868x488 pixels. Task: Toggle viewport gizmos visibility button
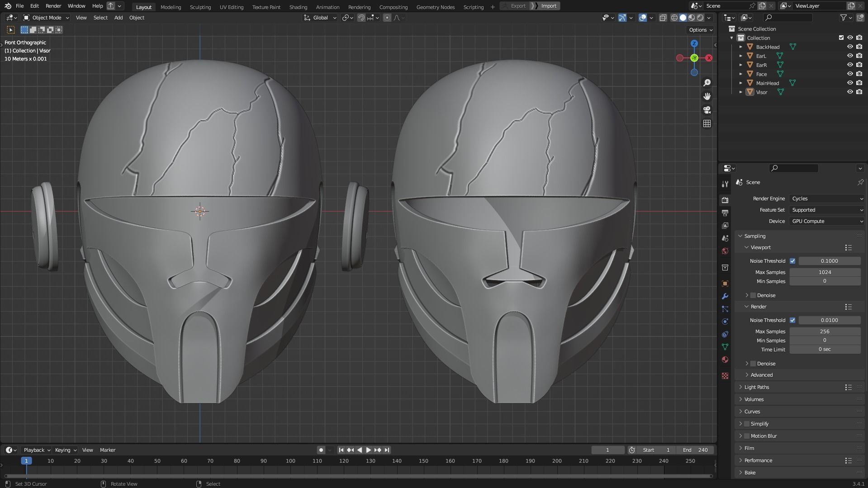tap(622, 18)
